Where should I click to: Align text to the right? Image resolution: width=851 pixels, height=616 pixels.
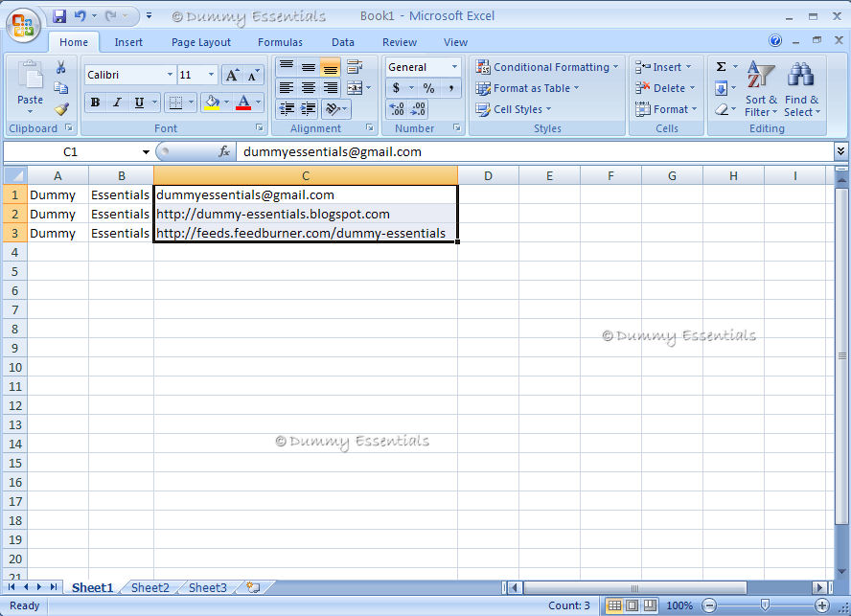[x=330, y=88]
